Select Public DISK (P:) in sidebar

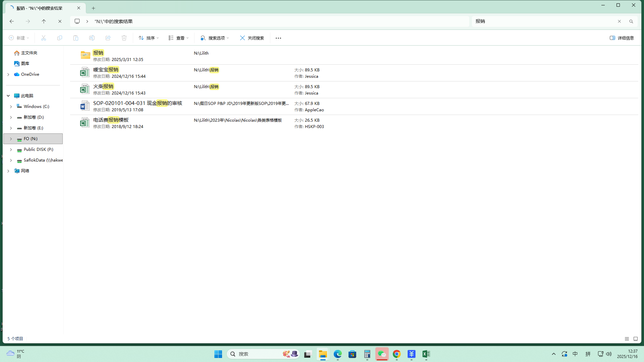[38, 149]
